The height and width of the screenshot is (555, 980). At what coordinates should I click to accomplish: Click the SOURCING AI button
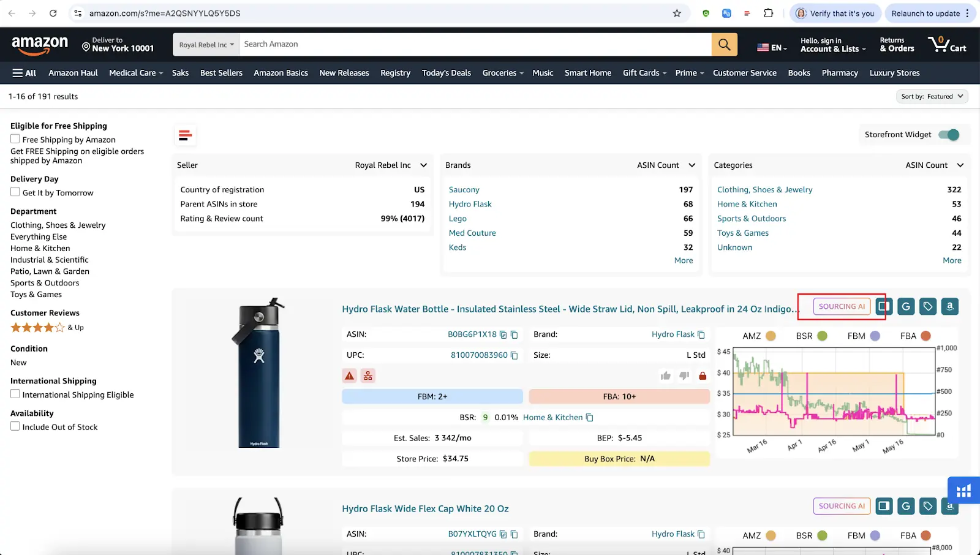(x=842, y=306)
